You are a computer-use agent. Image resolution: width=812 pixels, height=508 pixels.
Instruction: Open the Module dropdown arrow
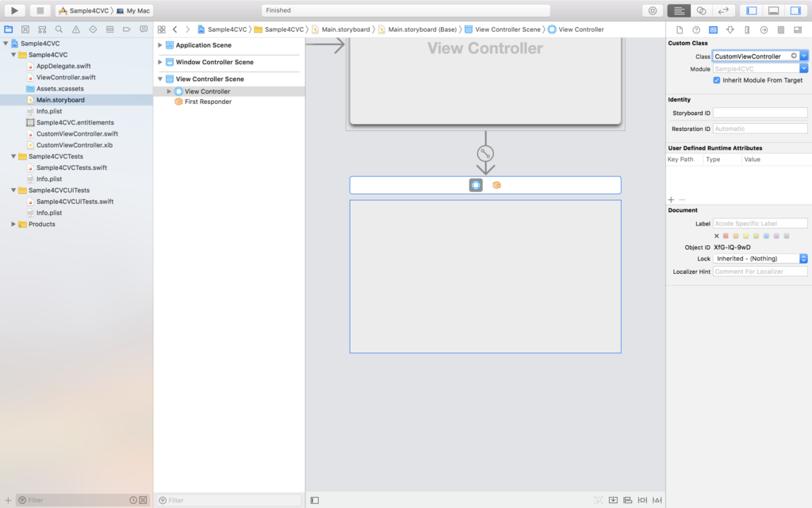(x=804, y=68)
